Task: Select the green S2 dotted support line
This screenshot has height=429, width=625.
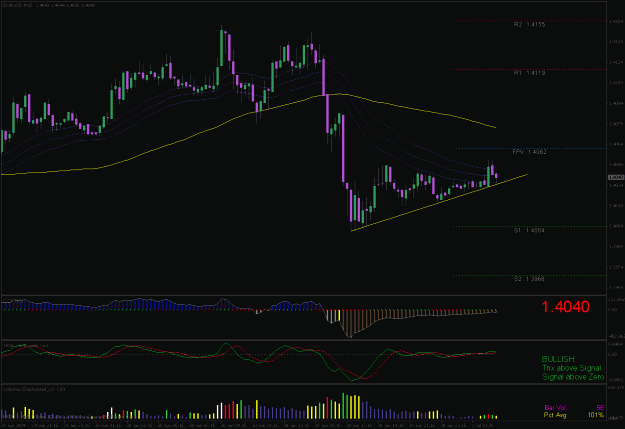Action: (529, 275)
